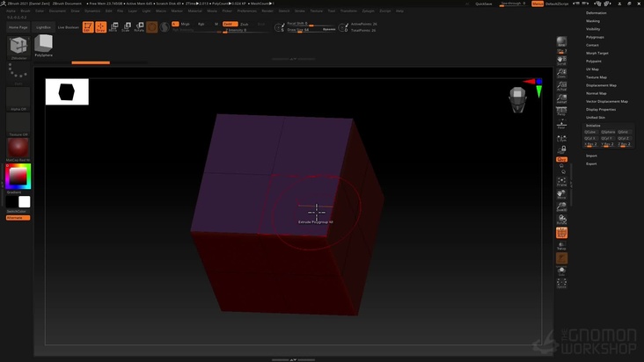The width and height of the screenshot is (644, 362).
Task: Expand the Polygroups subpalette
Action: tap(596, 37)
